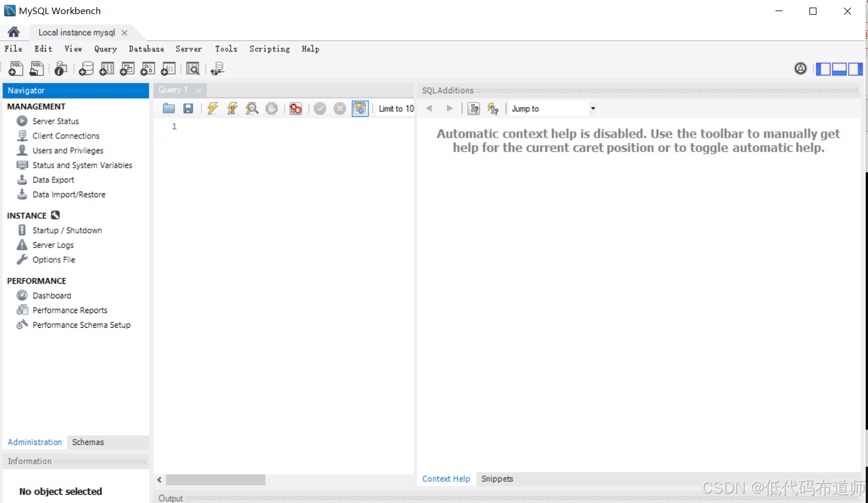Toggle the left sidebar panel visibility
This screenshot has width=868, height=503.
point(823,69)
